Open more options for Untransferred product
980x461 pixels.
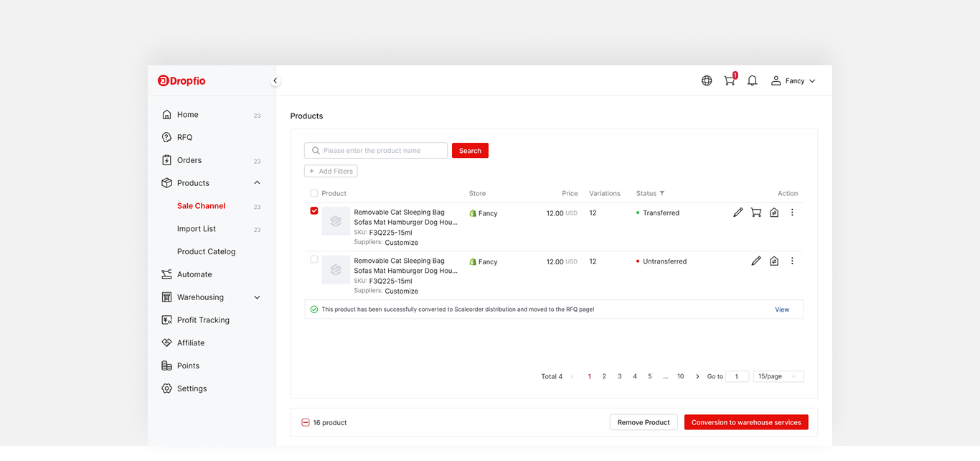792,261
